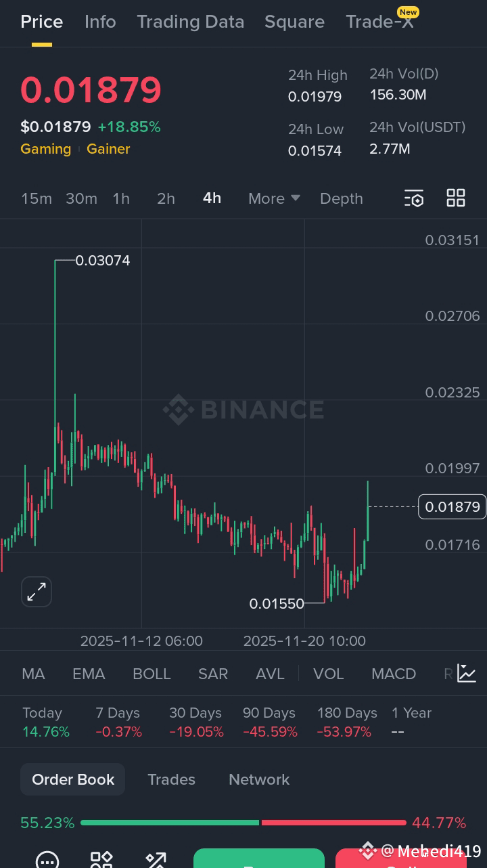Tap the Gaming category tag

pos(45,149)
